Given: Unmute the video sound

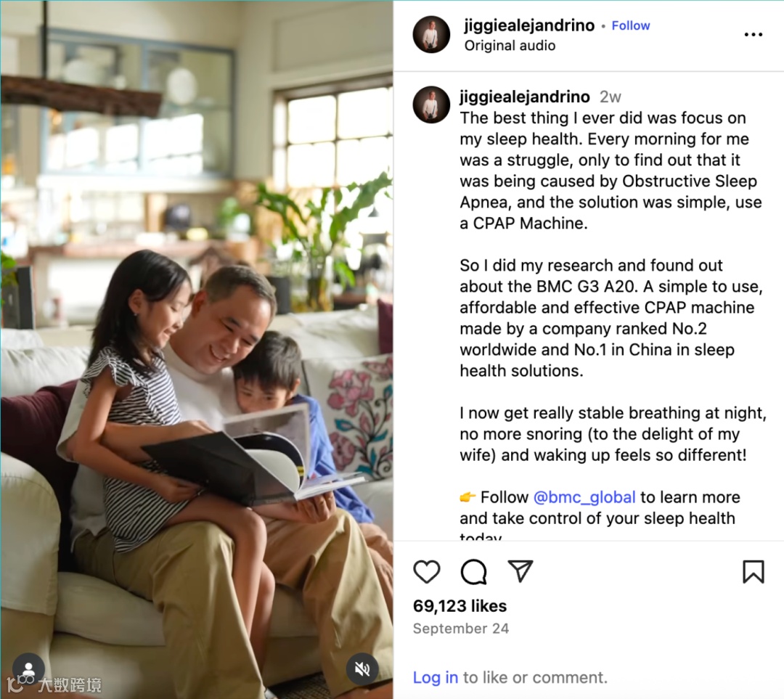Looking at the screenshot, I should [362, 669].
